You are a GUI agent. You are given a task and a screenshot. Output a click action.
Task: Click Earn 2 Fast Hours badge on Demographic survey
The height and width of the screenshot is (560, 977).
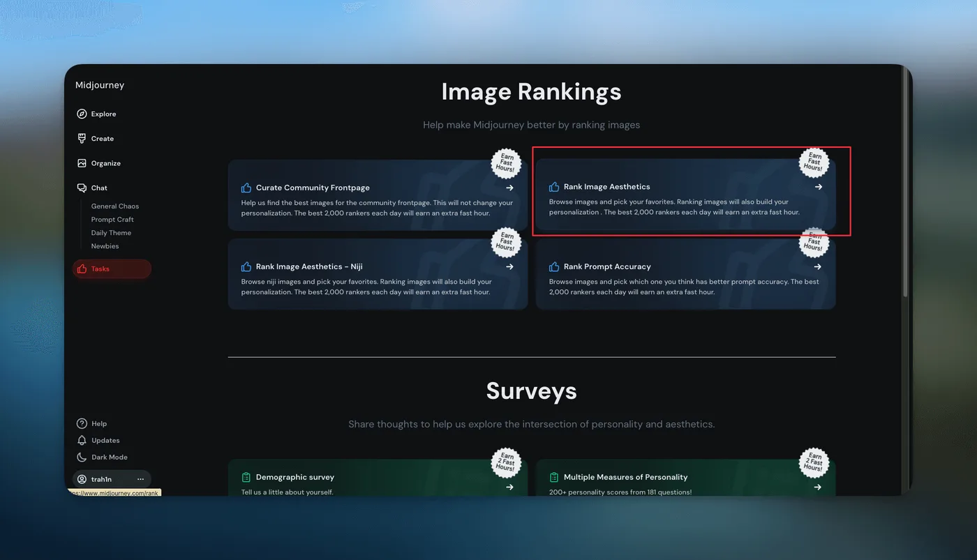[x=507, y=462]
